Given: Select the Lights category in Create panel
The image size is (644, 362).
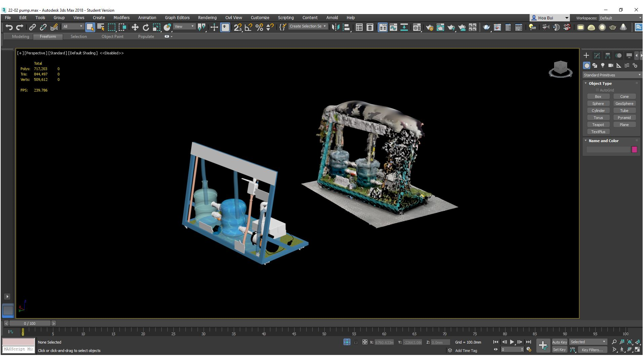Looking at the screenshot, I should (x=603, y=65).
